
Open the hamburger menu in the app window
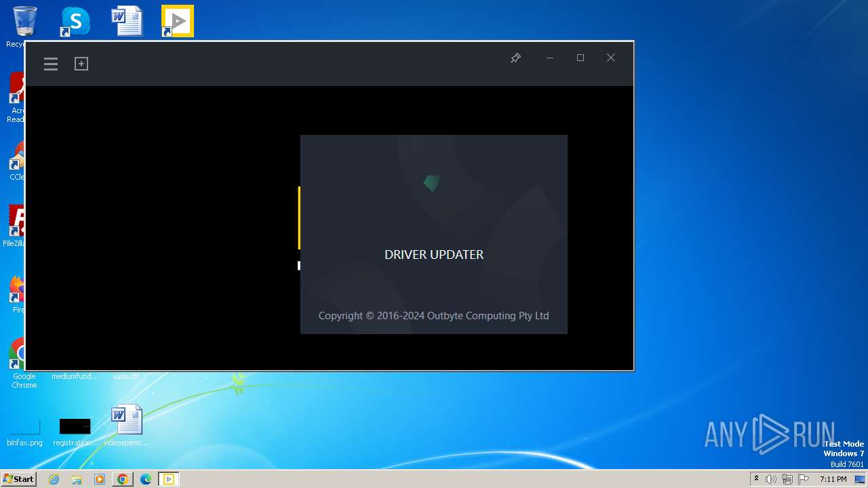pos(51,64)
